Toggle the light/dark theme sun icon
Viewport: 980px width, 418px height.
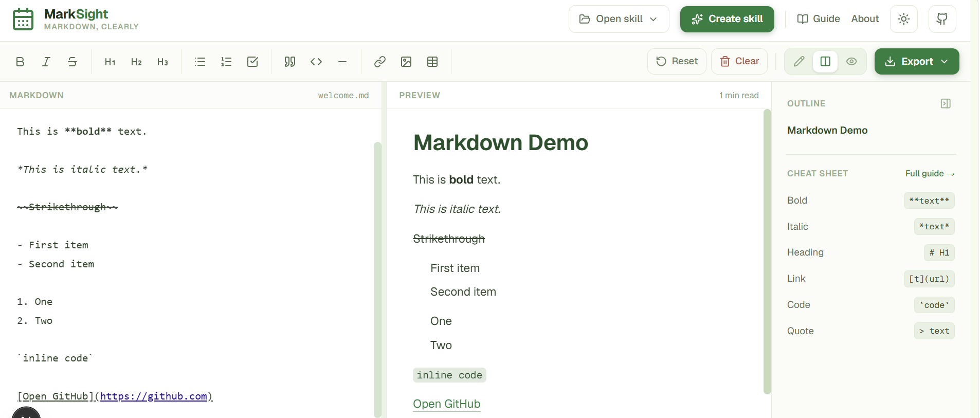point(904,19)
